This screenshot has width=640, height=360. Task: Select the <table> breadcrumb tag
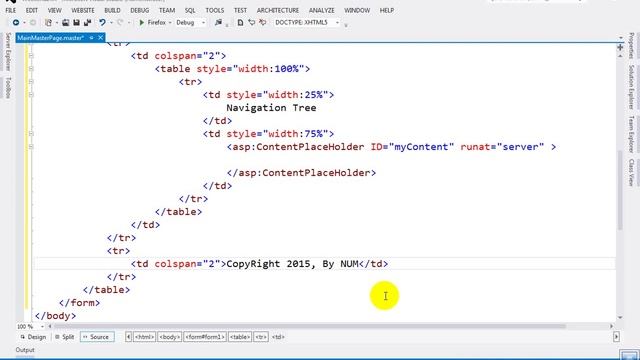click(240, 337)
